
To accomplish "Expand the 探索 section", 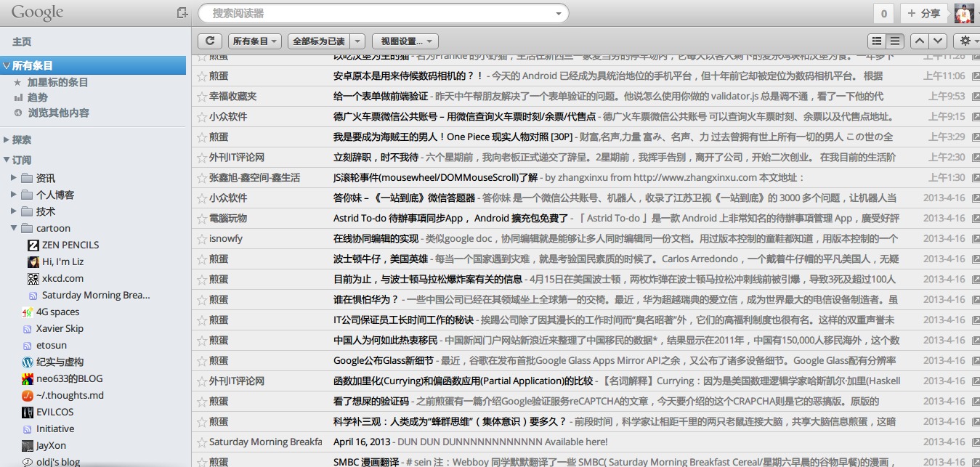I will tap(7, 139).
